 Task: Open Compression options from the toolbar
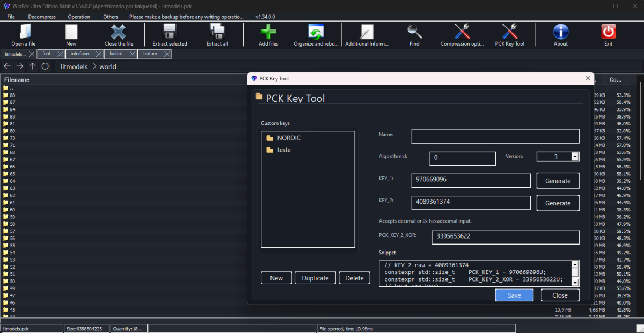(462, 32)
